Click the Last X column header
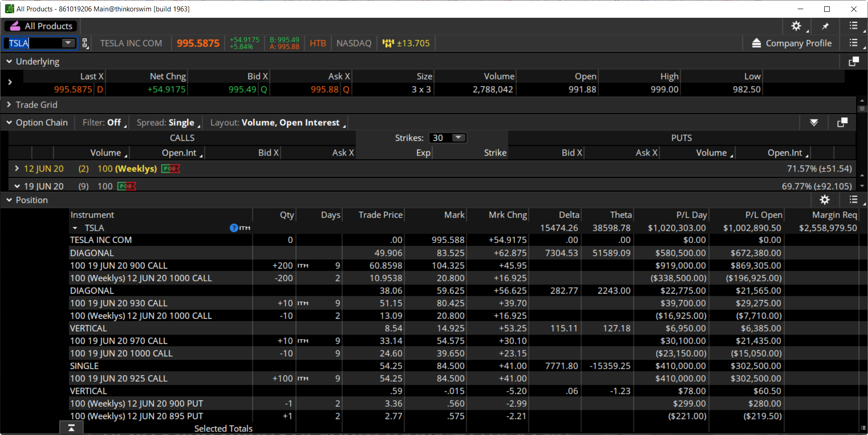The image size is (868, 435). tap(92, 76)
